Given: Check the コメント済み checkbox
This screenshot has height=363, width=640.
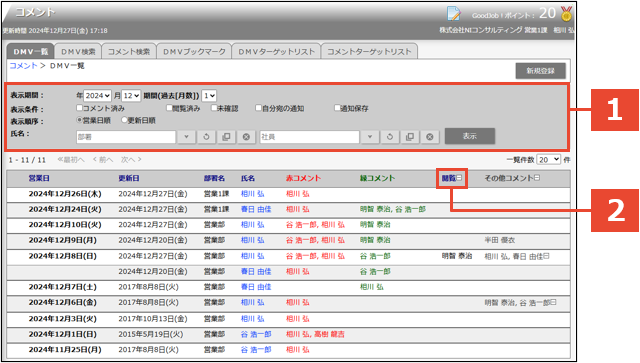Looking at the screenshot, I should tap(80, 108).
